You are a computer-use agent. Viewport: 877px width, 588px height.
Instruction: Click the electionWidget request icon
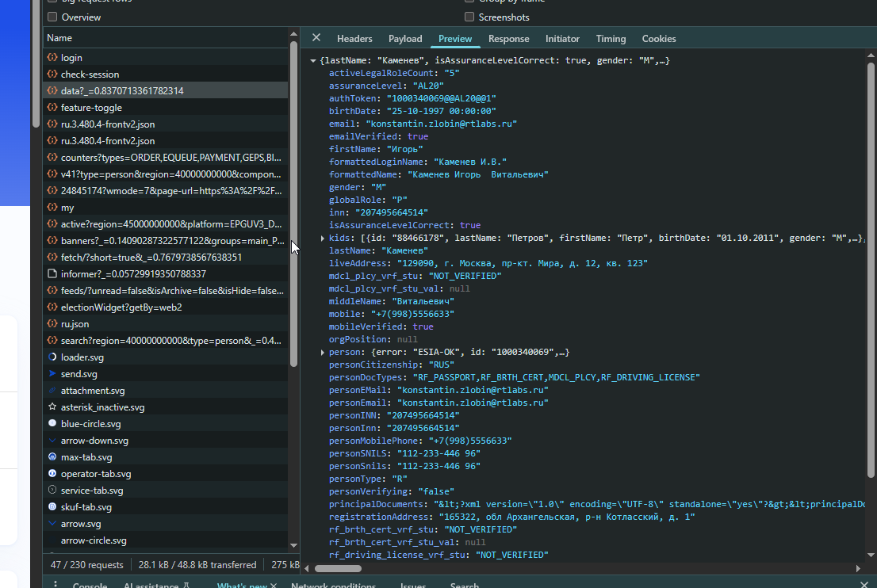[x=52, y=307]
